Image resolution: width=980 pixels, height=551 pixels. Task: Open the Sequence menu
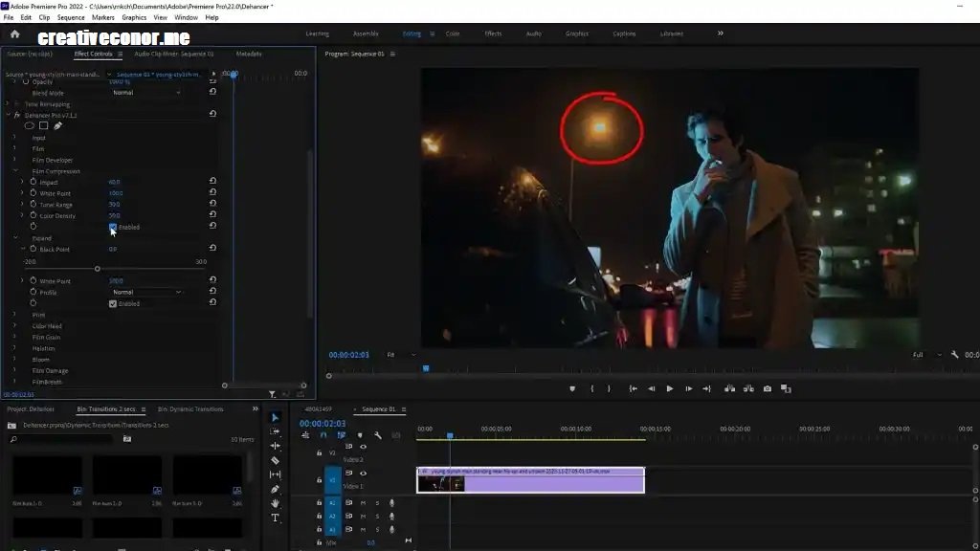tap(71, 17)
